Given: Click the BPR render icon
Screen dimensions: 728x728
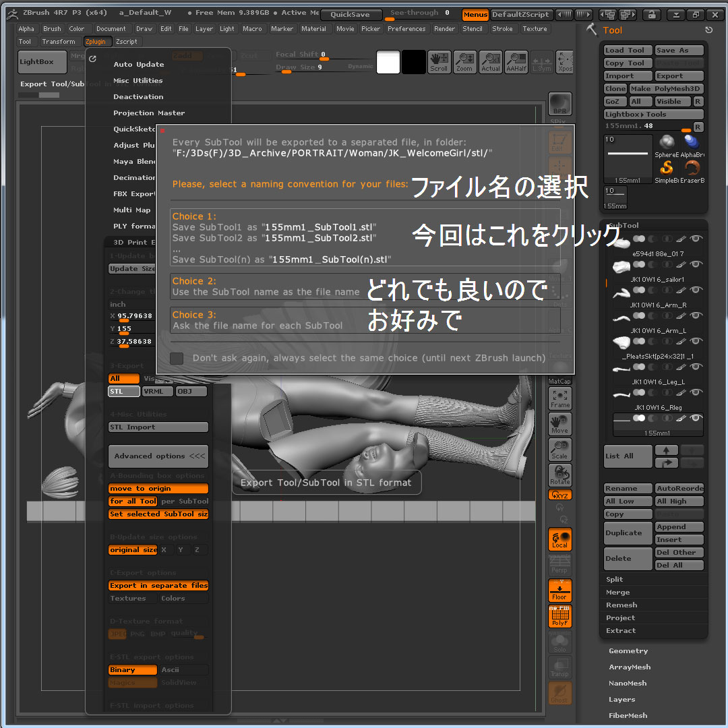Looking at the screenshot, I should click(x=560, y=103).
